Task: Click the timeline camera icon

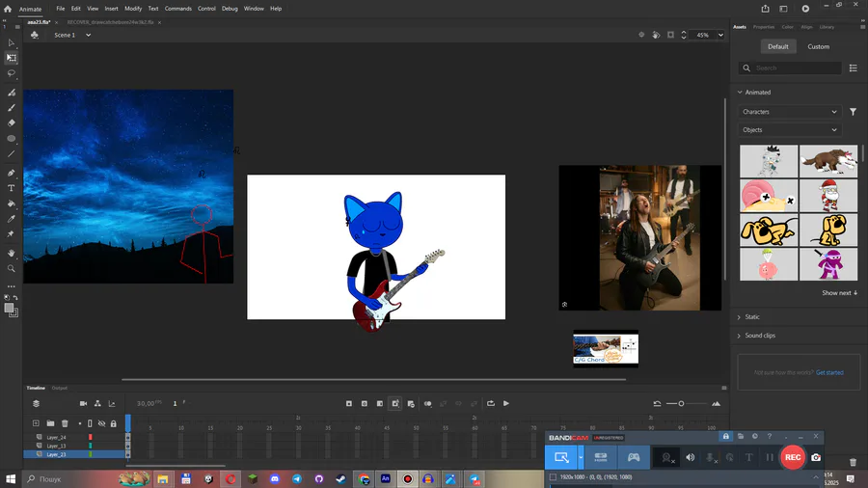Action: 83,403
